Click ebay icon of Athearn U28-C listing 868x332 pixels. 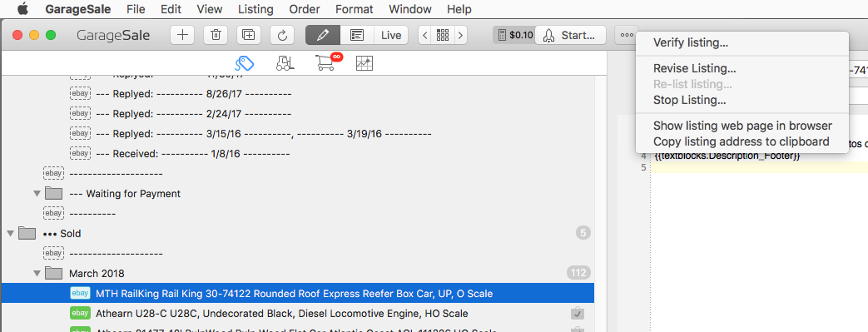click(x=80, y=313)
